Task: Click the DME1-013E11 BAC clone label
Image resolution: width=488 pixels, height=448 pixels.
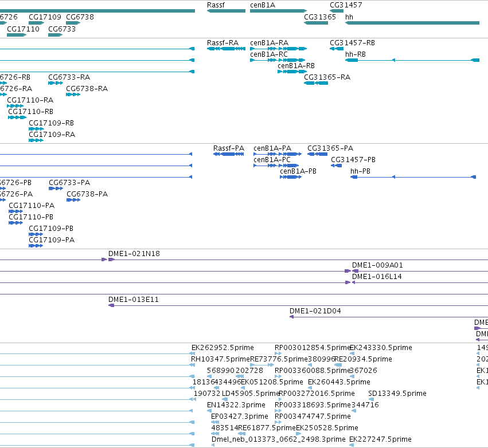Action: 133,300
